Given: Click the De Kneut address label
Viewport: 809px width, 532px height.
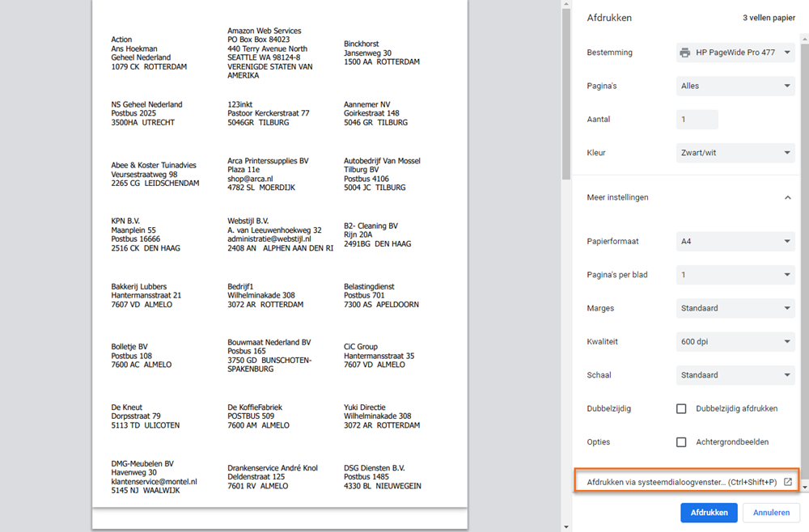Looking at the screenshot, I should coord(146,416).
